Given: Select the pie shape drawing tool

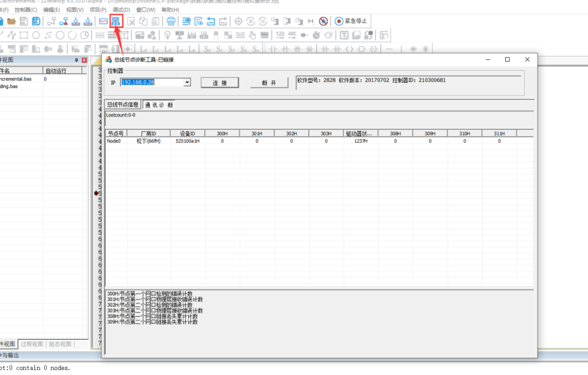Looking at the screenshot, I should pos(85,35).
